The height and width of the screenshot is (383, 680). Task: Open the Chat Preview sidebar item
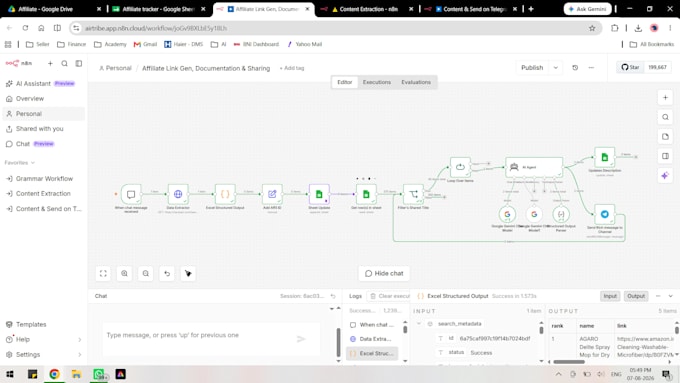tap(44, 144)
